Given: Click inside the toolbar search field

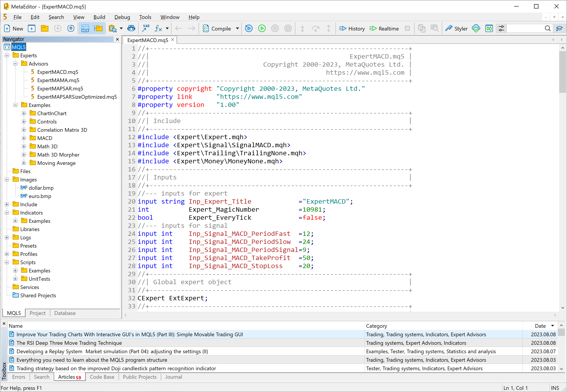Looking at the screenshot, I should (526, 28).
